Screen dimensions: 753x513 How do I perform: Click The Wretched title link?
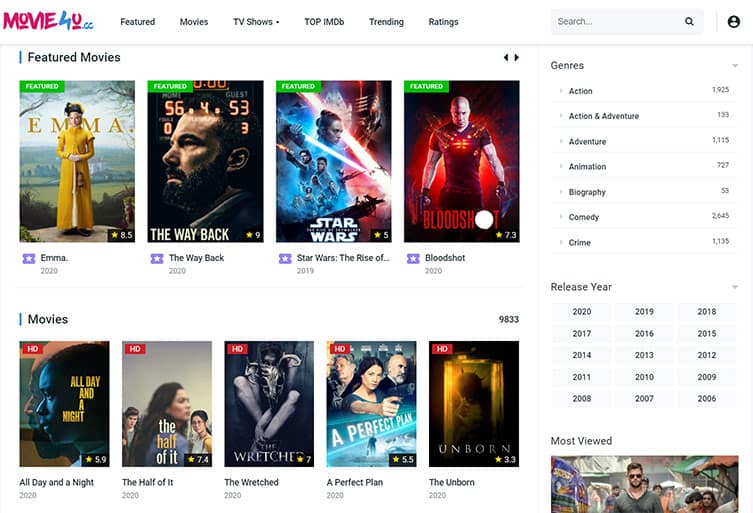(251, 482)
